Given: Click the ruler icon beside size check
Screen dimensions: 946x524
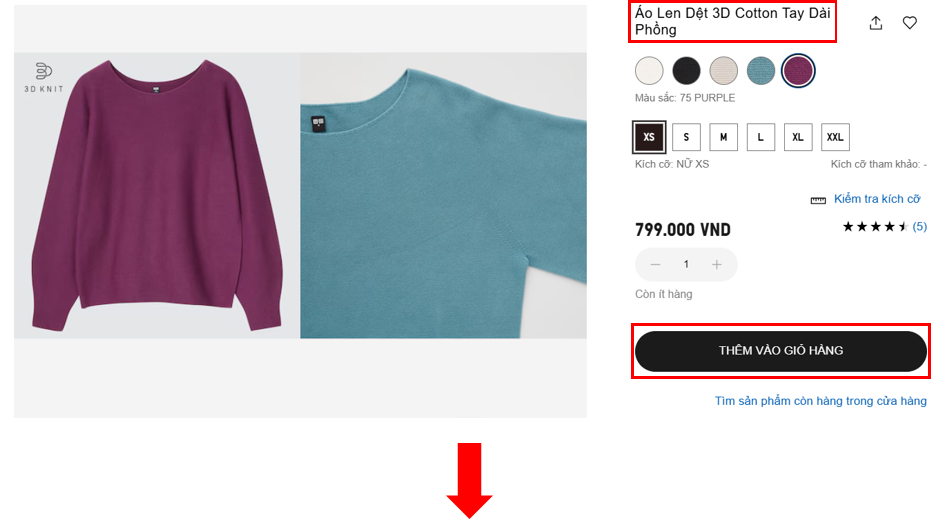Looking at the screenshot, I should [x=818, y=200].
